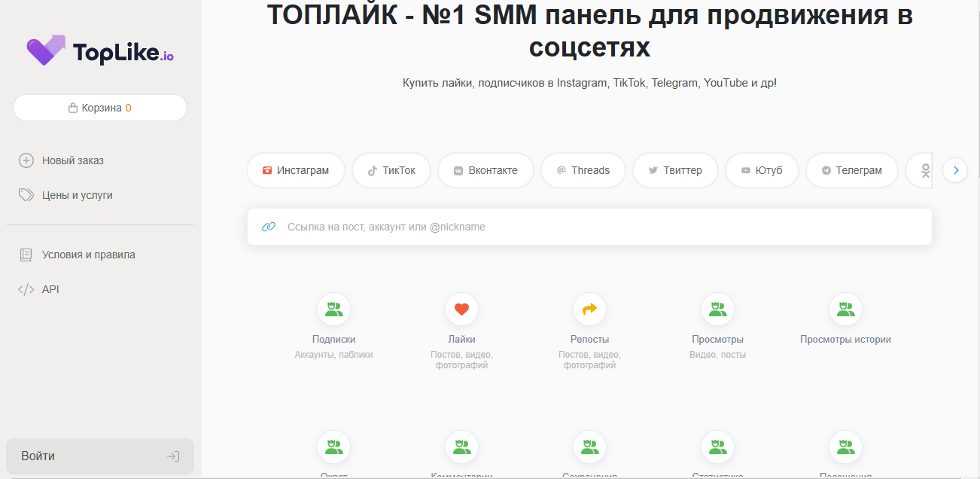Click the Просмотры истории label text
The width and height of the screenshot is (980, 479).
pos(845,340)
